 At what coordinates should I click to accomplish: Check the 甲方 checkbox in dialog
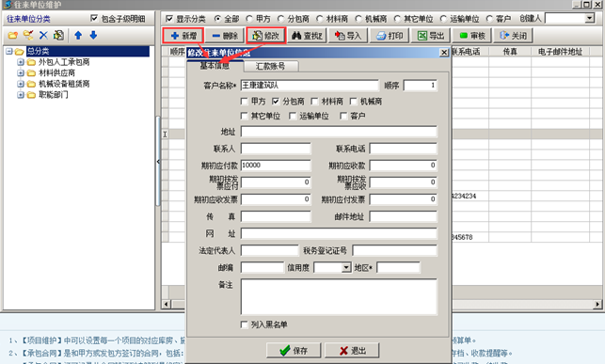[x=245, y=102]
